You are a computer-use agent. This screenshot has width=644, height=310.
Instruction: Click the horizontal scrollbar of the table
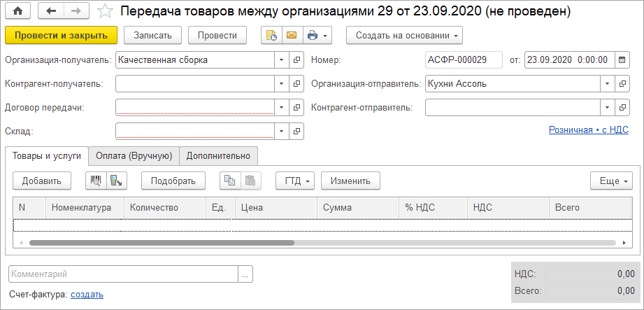(x=161, y=243)
